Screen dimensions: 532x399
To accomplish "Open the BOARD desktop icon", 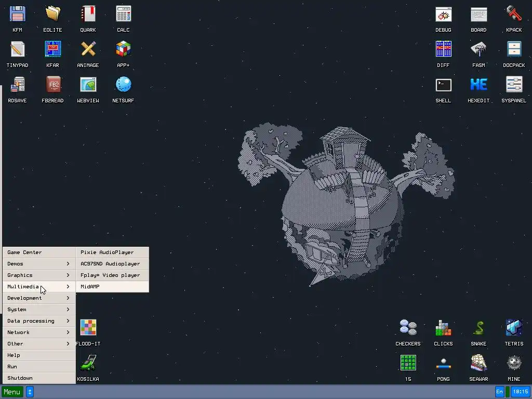I will (478, 14).
